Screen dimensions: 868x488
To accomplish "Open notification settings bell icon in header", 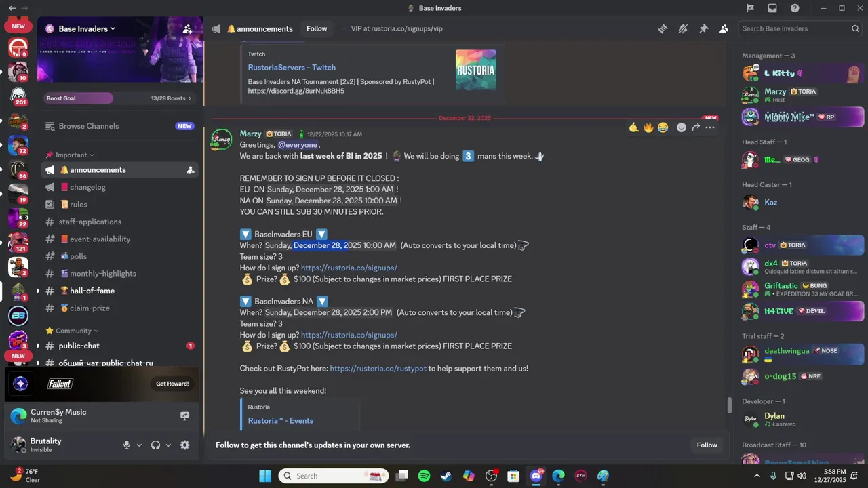I will click(x=683, y=28).
